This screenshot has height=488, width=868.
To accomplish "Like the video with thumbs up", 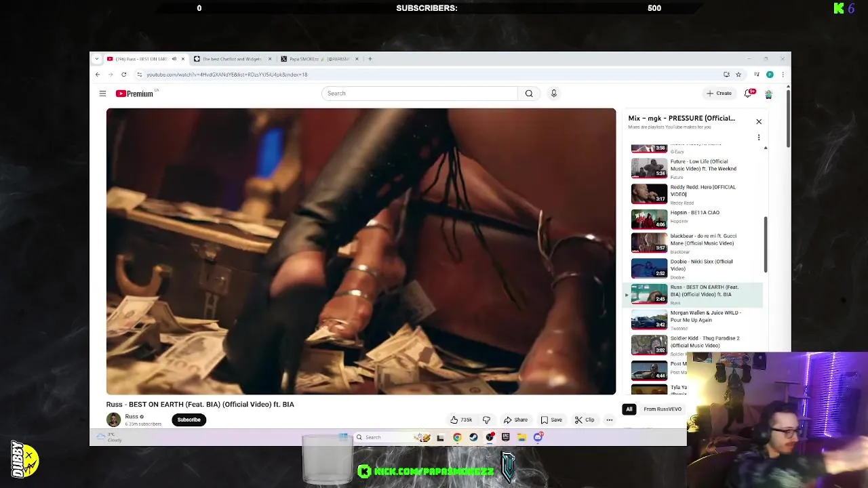I will point(461,420).
